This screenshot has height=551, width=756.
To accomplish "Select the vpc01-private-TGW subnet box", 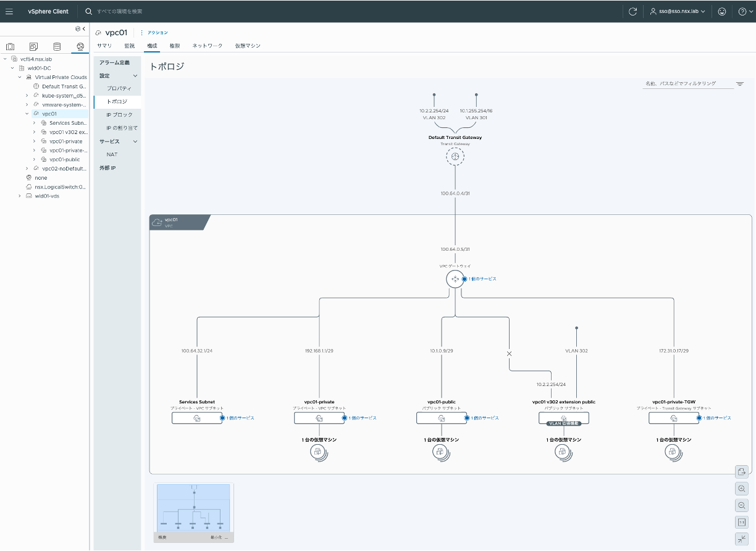I will (x=674, y=418).
